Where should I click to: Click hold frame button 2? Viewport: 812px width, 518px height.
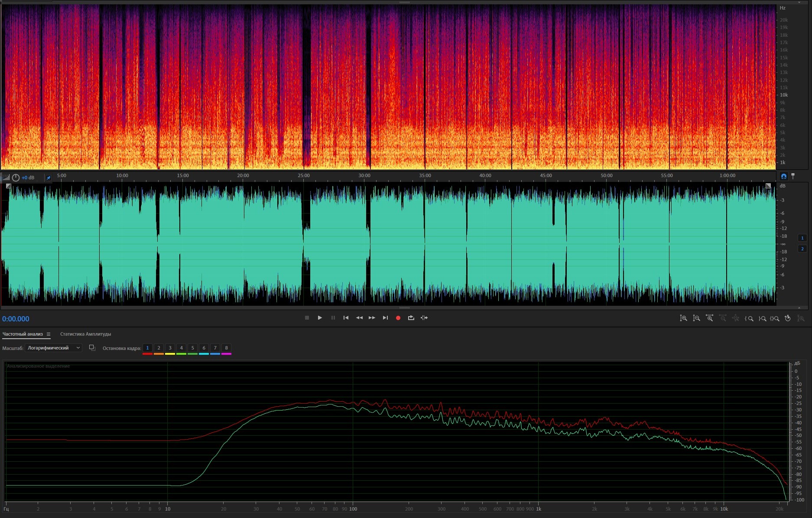click(x=159, y=348)
